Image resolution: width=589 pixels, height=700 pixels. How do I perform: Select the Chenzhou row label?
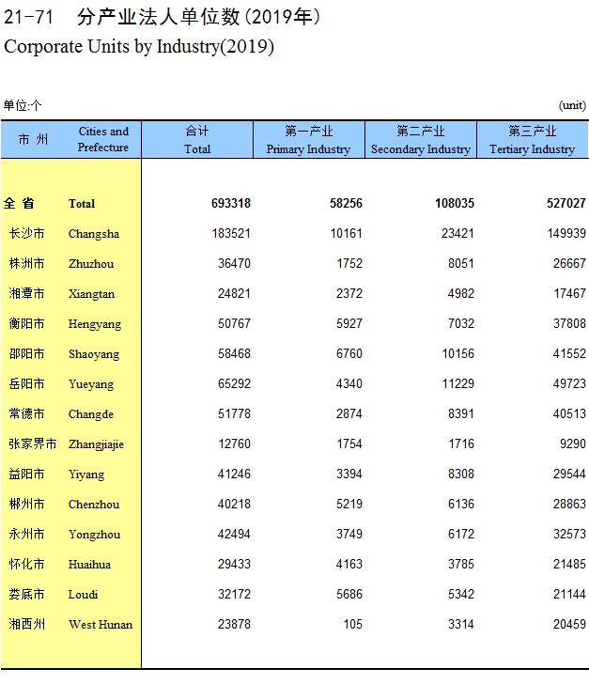[94, 505]
